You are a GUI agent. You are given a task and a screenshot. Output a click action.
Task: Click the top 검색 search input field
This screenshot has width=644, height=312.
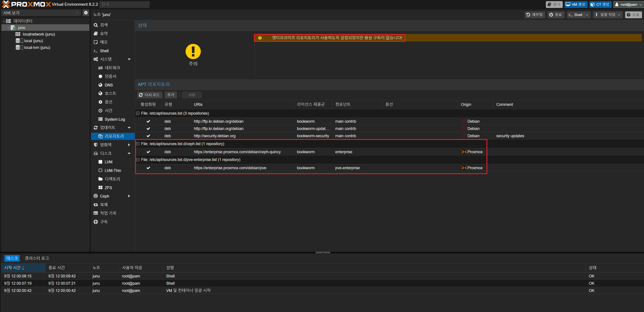pyautogui.click(x=124, y=4)
